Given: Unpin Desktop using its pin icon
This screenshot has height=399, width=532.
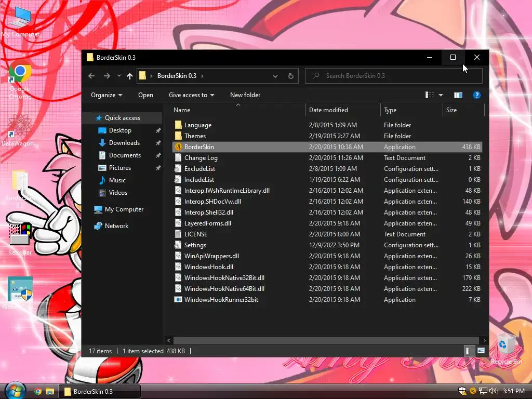Looking at the screenshot, I should click(x=158, y=130).
